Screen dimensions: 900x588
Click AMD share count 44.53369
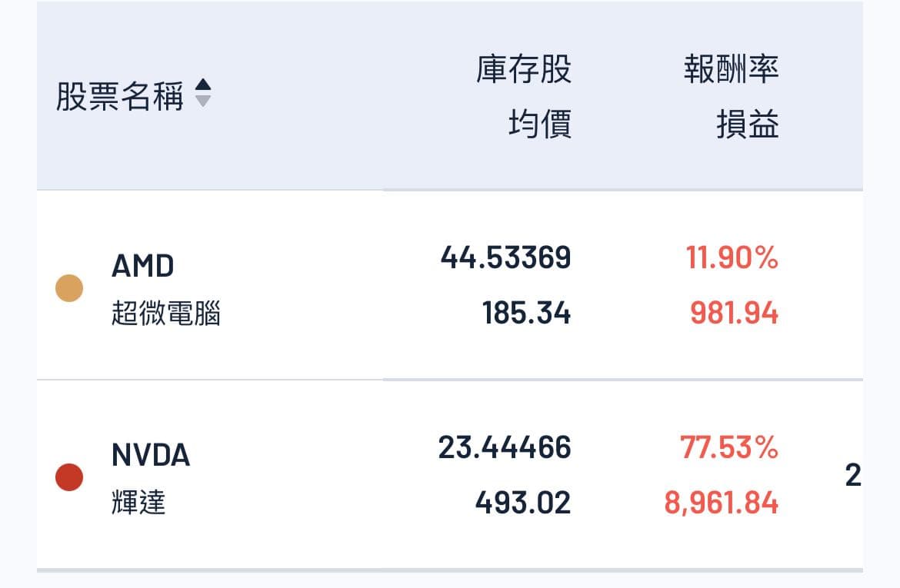tap(505, 258)
